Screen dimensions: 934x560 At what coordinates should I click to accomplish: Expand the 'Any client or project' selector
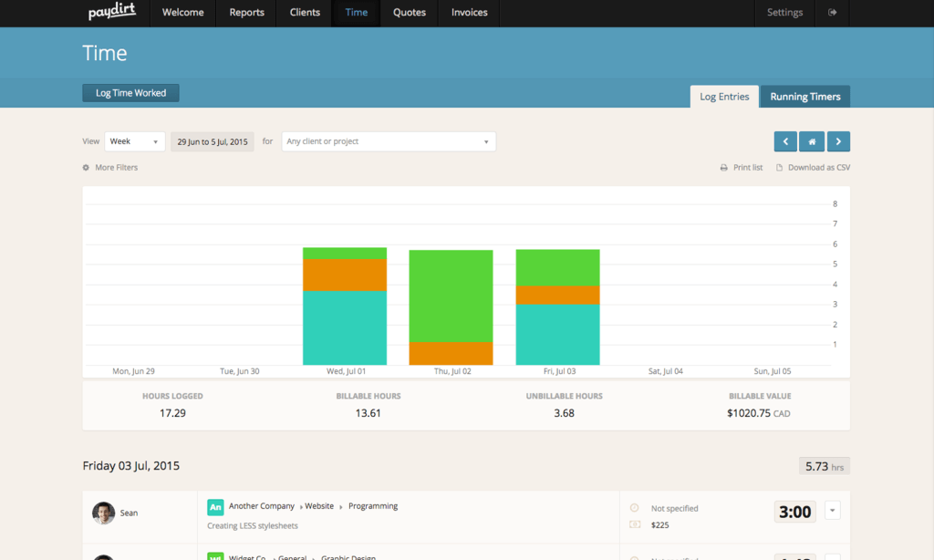coord(389,141)
